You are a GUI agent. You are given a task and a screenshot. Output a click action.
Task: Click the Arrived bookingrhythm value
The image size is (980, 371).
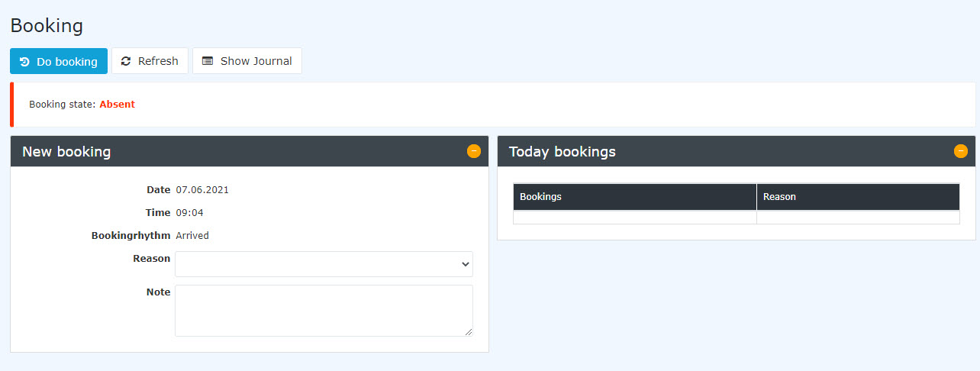click(192, 236)
